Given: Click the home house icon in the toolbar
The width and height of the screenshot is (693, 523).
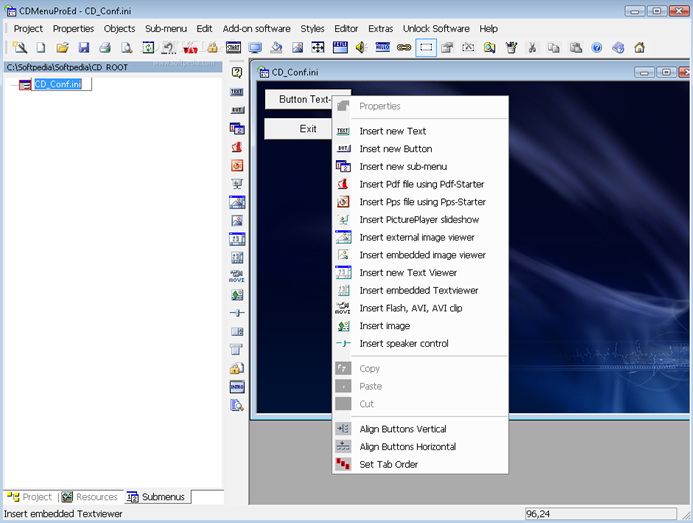Looking at the screenshot, I should 640,47.
